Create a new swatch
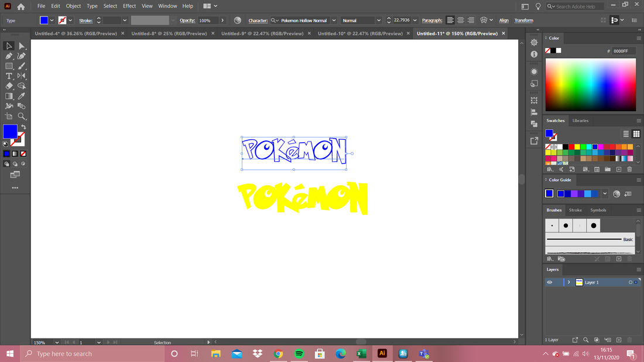Image resolution: width=644 pixels, height=362 pixels. coord(619,169)
